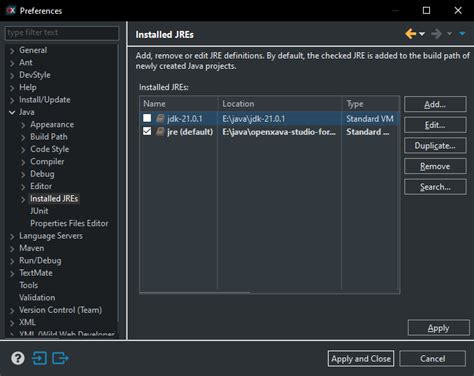This screenshot has width=474, height=376.
Task: Select Properties Files Editor page
Action: point(69,223)
